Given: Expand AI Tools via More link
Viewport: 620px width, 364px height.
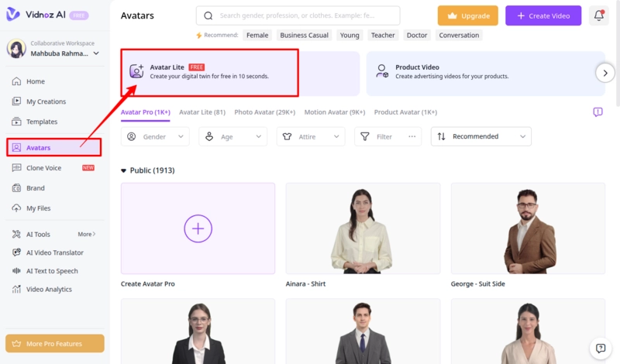Looking at the screenshot, I should pyautogui.click(x=87, y=234).
